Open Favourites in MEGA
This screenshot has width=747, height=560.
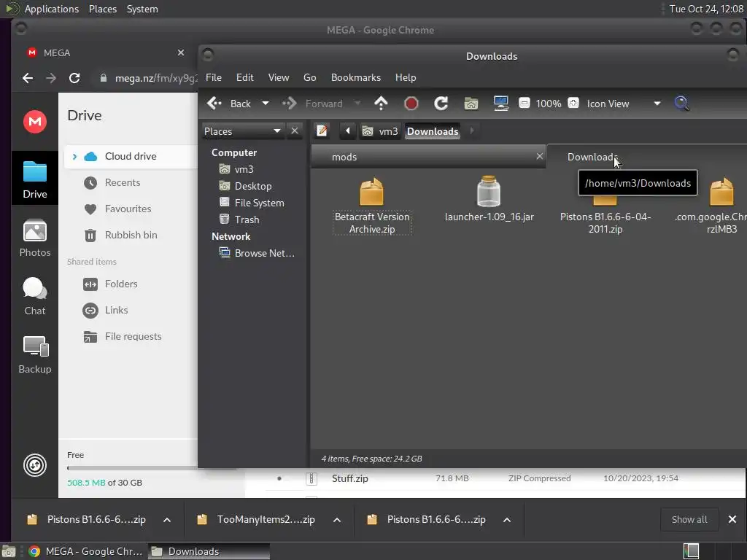tap(117, 209)
